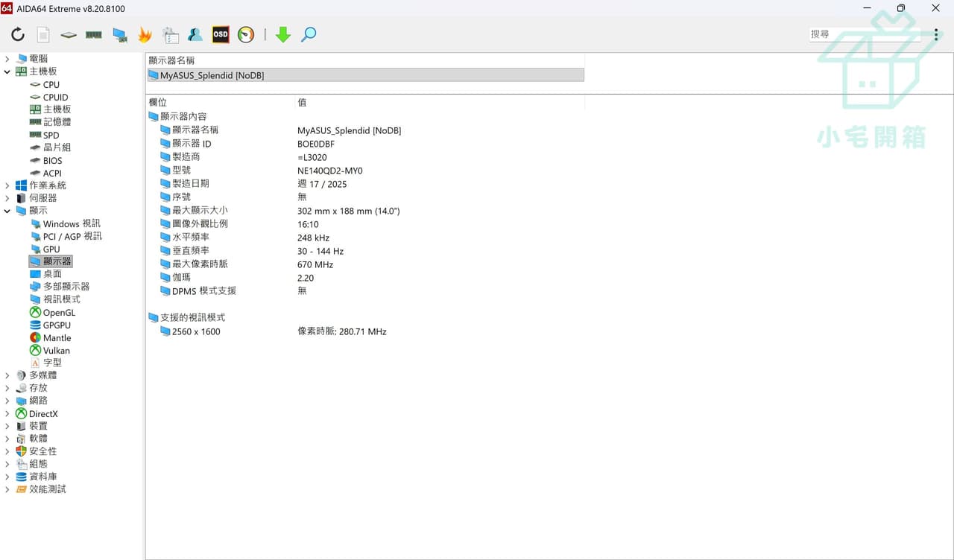Select 視訊模式 in the tree

(x=61, y=299)
